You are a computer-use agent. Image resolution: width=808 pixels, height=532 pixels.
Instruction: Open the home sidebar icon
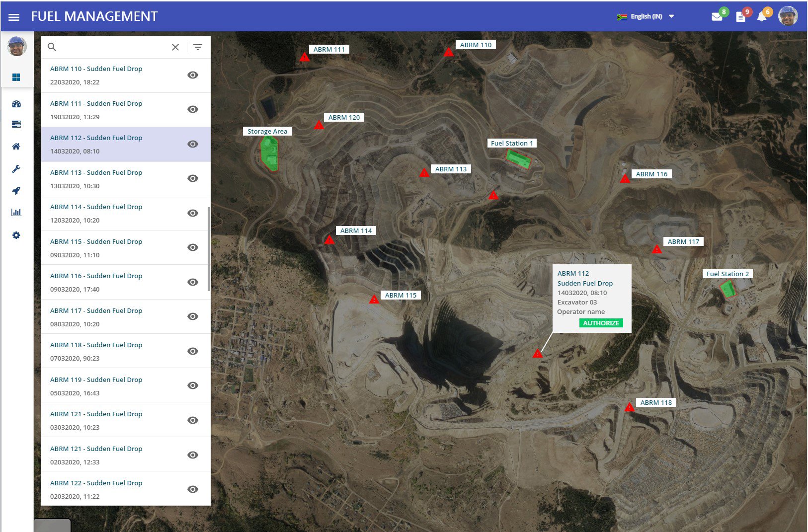(x=16, y=146)
